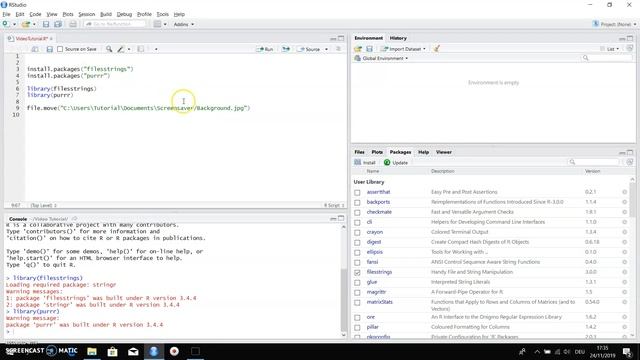Re-run the previous code region icon
The width and height of the screenshot is (640, 360).
286,49
